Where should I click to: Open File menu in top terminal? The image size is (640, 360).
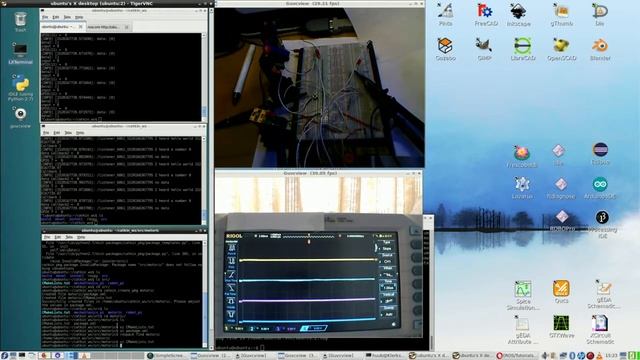click(45, 17)
